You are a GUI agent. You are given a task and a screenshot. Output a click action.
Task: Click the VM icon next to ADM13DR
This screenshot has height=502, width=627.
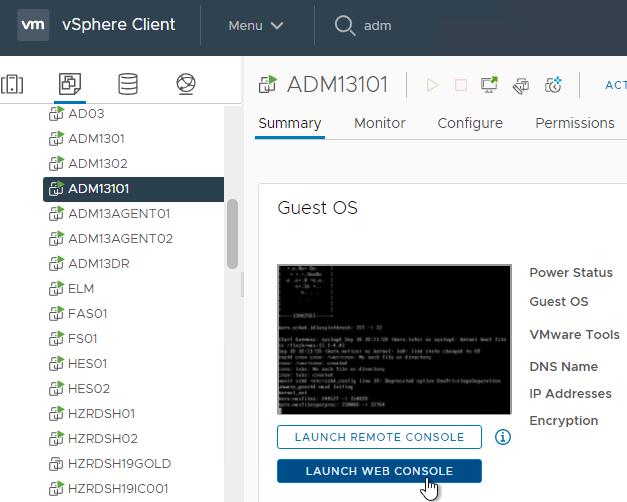pos(56,264)
